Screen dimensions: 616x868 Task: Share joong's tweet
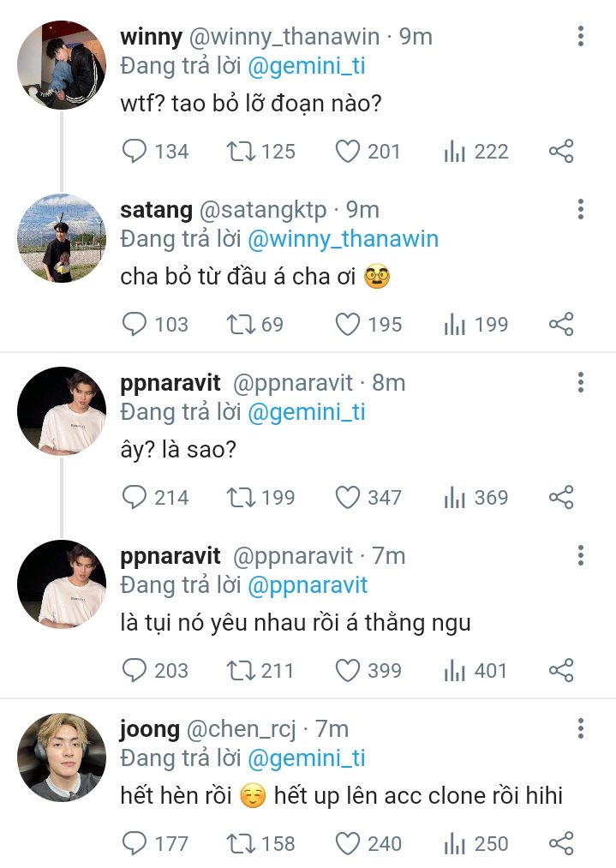click(x=560, y=844)
